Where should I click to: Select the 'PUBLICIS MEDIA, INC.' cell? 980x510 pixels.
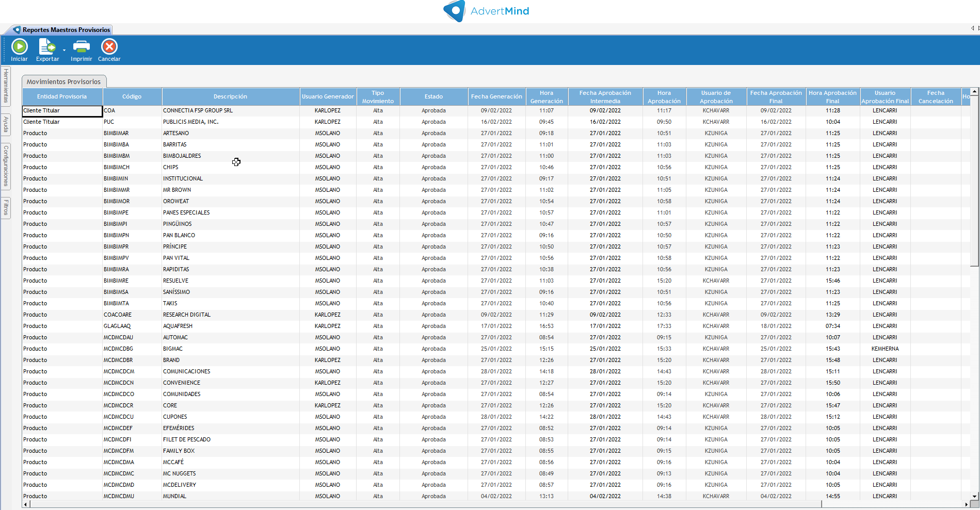pyautogui.click(x=231, y=122)
